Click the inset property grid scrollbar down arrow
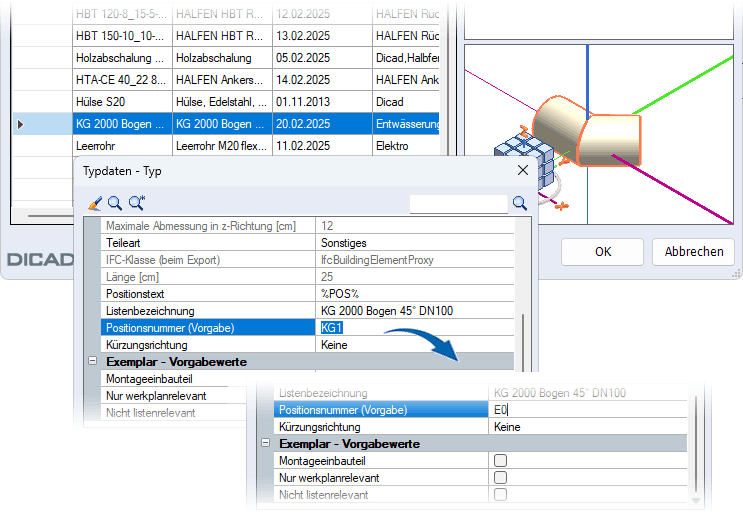Viewport: 743px width, 515px height. click(x=696, y=500)
